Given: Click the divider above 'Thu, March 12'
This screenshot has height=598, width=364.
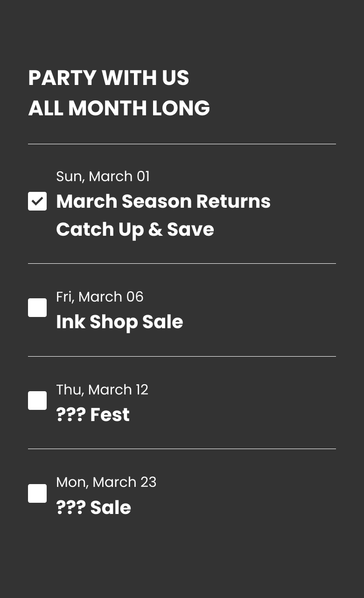Looking at the screenshot, I should coord(182,356).
